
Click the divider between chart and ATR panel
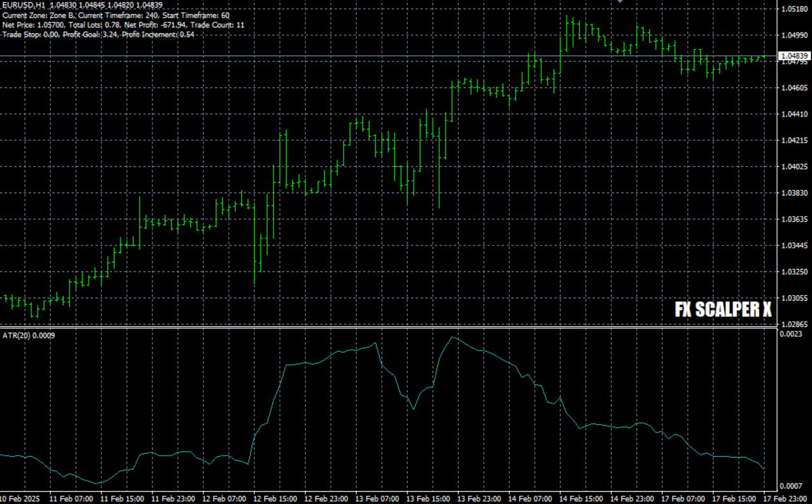(382, 328)
